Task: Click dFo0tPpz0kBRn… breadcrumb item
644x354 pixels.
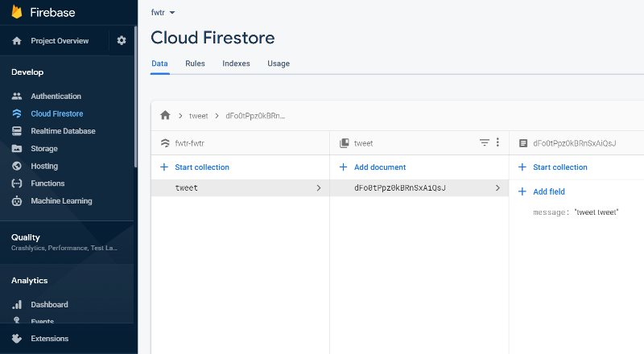Action: (x=255, y=116)
